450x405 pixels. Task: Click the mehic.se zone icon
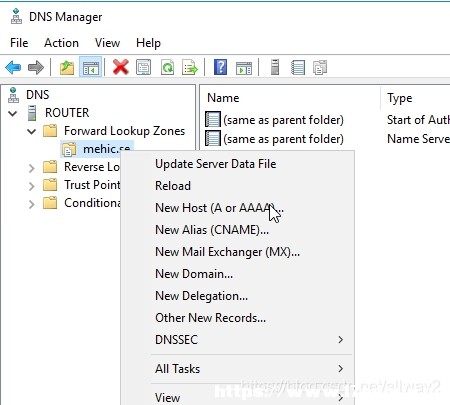(69, 149)
